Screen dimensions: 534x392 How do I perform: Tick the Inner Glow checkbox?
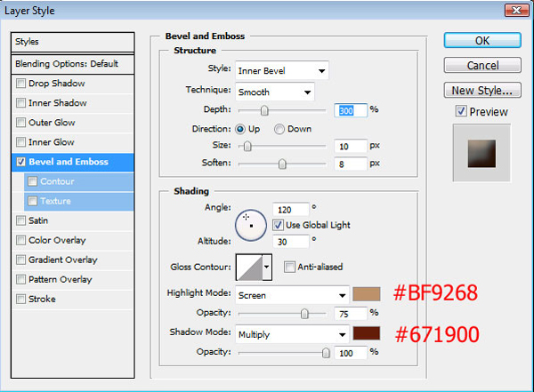[20, 142]
